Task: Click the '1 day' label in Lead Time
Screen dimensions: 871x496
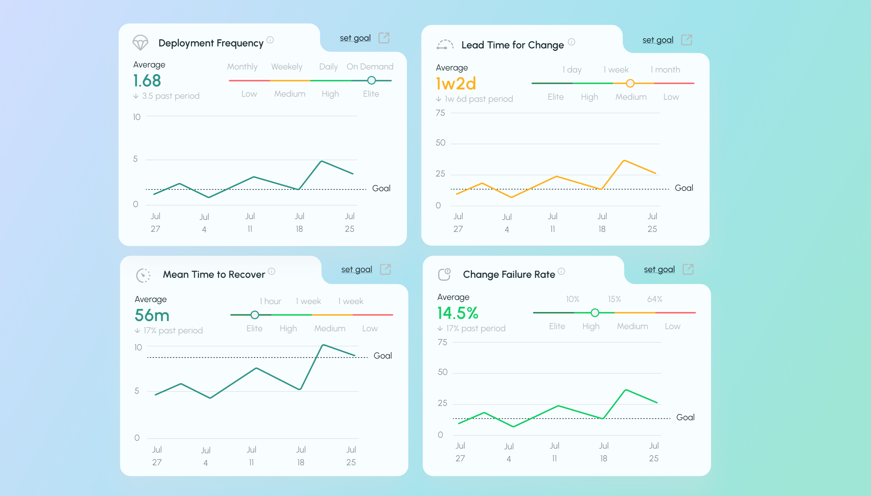Action: [x=572, y=69]
